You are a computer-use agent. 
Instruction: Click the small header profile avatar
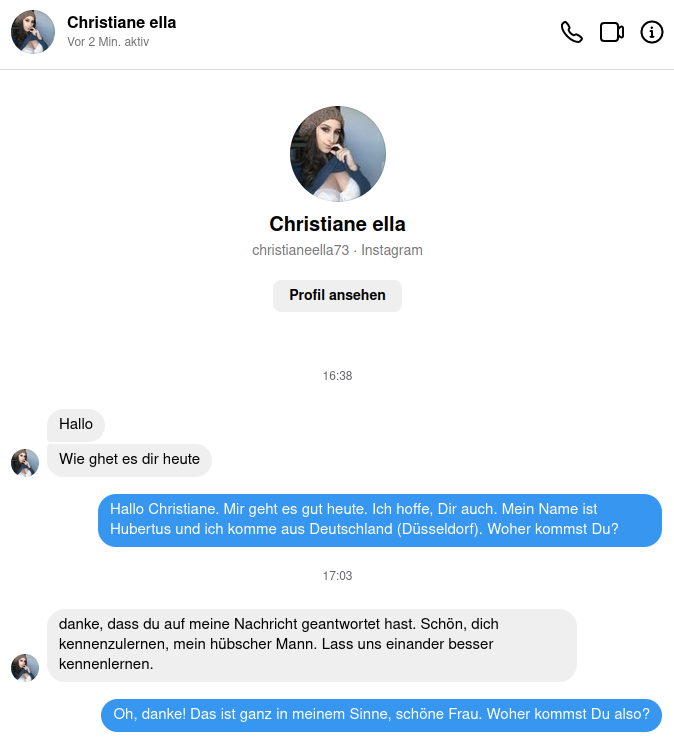(33, 32)
